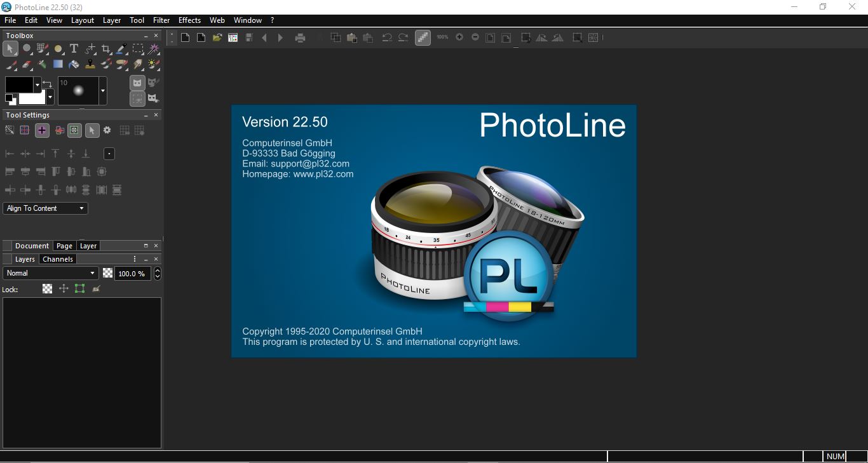The width and height of the screenshot is (868, 463).
Task: Open the Filter menu
Action: pos(161,20)
